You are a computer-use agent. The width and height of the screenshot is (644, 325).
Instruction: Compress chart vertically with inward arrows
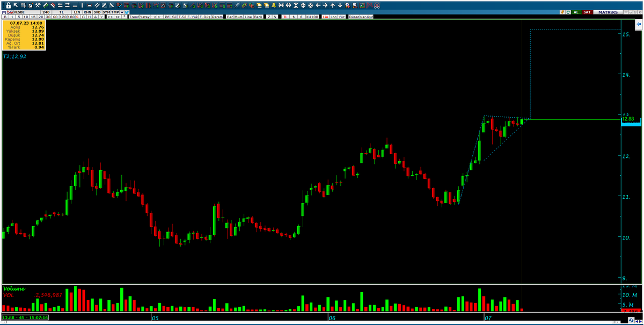click(296, 5)
